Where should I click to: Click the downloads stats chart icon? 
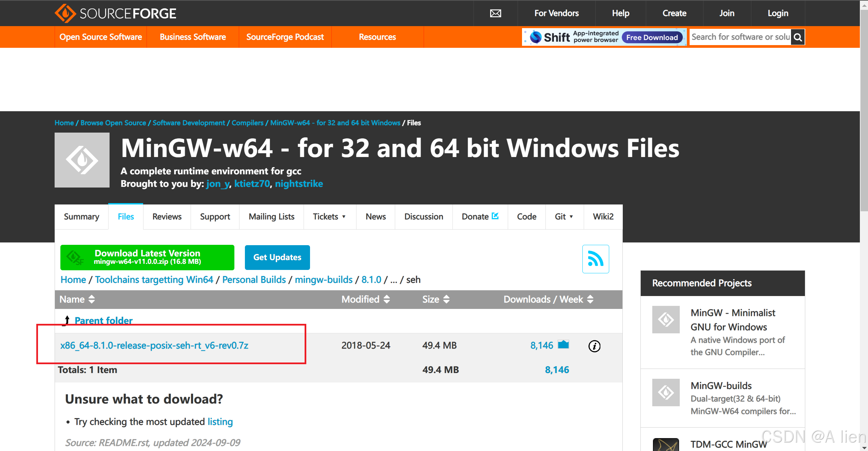coord(563,345)
